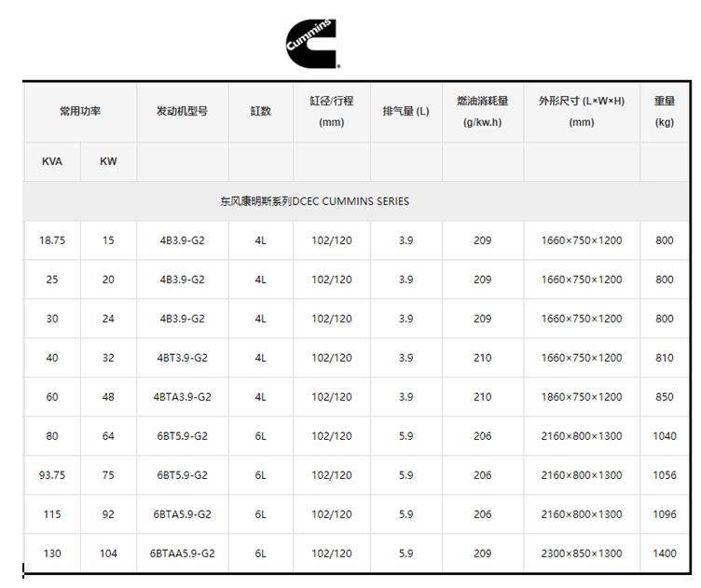Select 6L cell in the 6BTA5.9-G2 row
The width and height of the screenshot is (701, 588).
coord(261,514)
